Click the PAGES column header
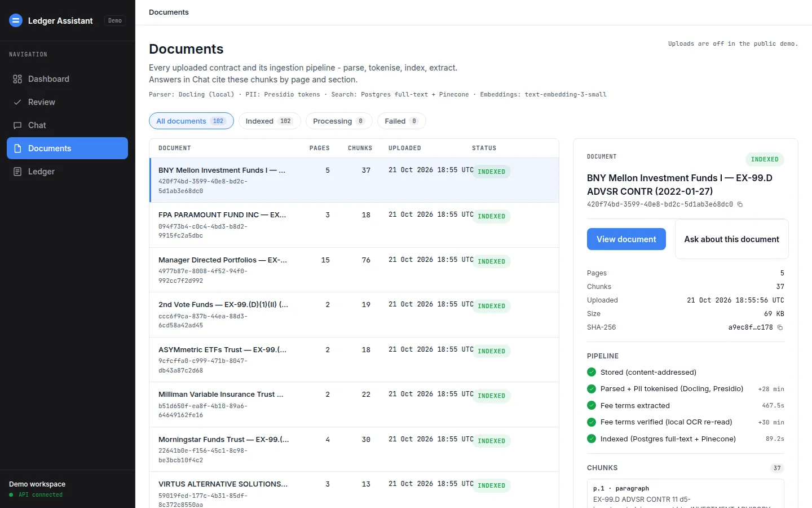The height and width of the screenshot is (508, 812). tap(319, 148)
